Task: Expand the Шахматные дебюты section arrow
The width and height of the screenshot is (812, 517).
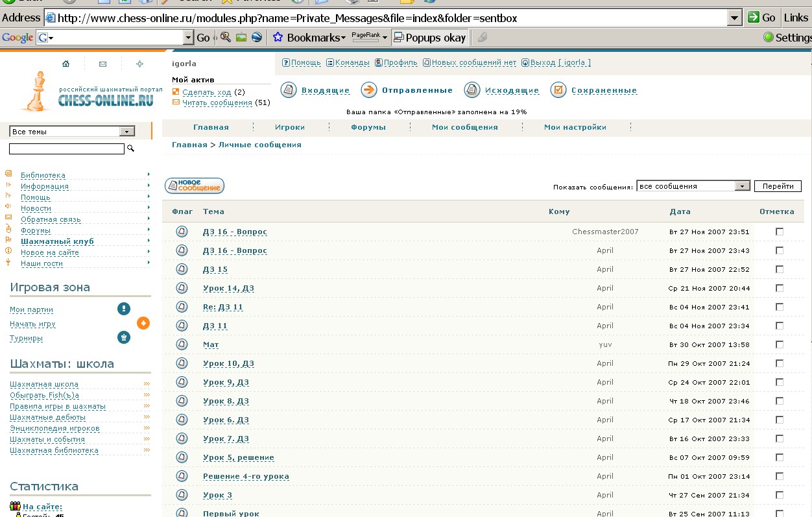Action: 147,417
